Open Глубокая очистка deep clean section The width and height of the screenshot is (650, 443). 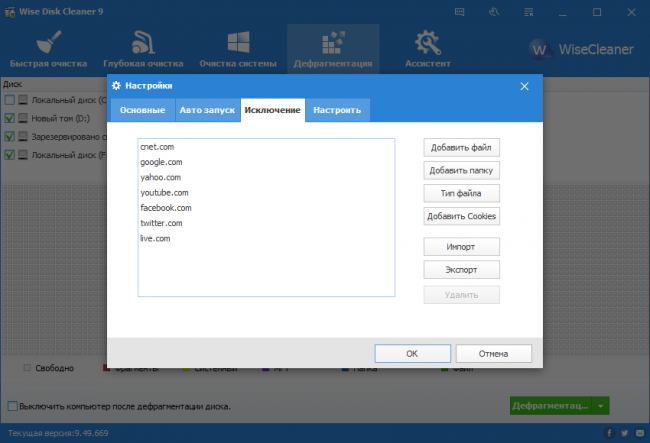click(143, 49)
